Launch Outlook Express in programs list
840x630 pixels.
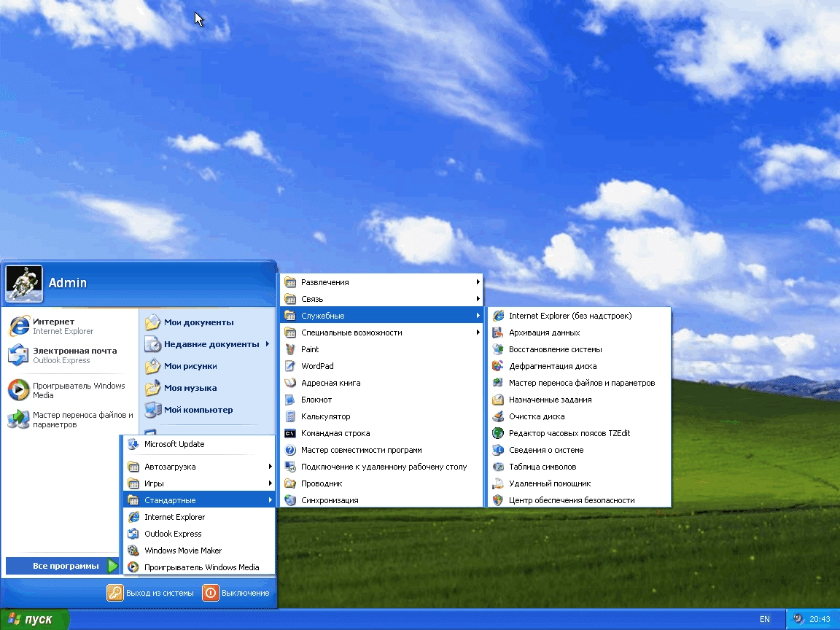(199, 534)
